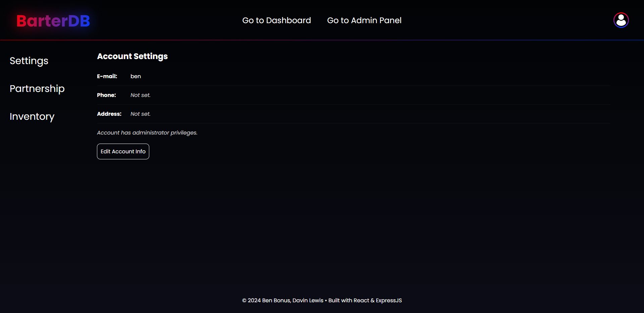Image resolution: width=644 pixels, height=313 pixels.
Task: Click the Phone field label
Action: pos(106,95)
